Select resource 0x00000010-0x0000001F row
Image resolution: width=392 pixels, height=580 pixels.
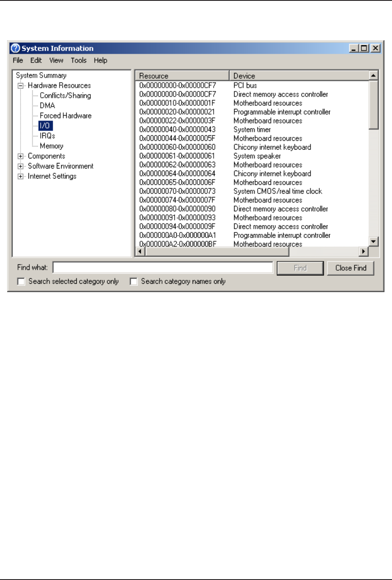click(252, 103)
